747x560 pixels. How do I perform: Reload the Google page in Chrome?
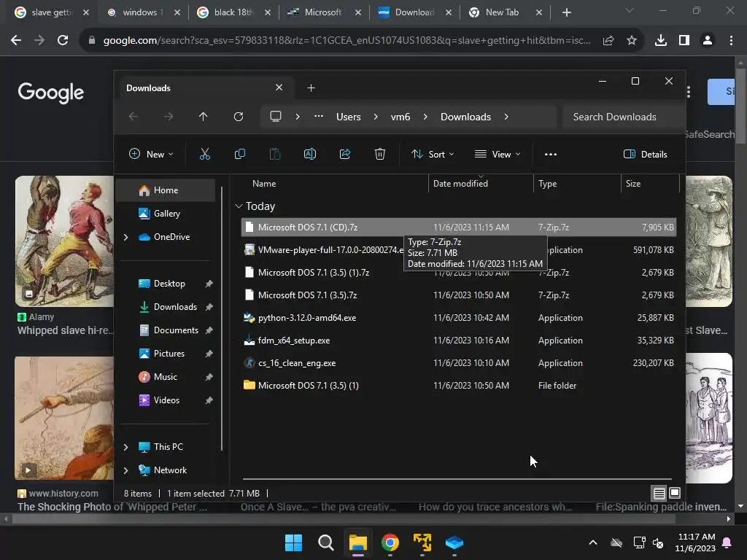click(x=63, y=41)
